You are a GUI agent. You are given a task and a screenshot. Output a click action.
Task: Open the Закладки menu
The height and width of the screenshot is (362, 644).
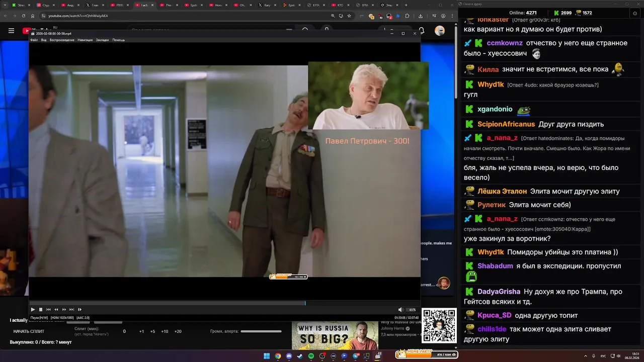pos(102,40)
